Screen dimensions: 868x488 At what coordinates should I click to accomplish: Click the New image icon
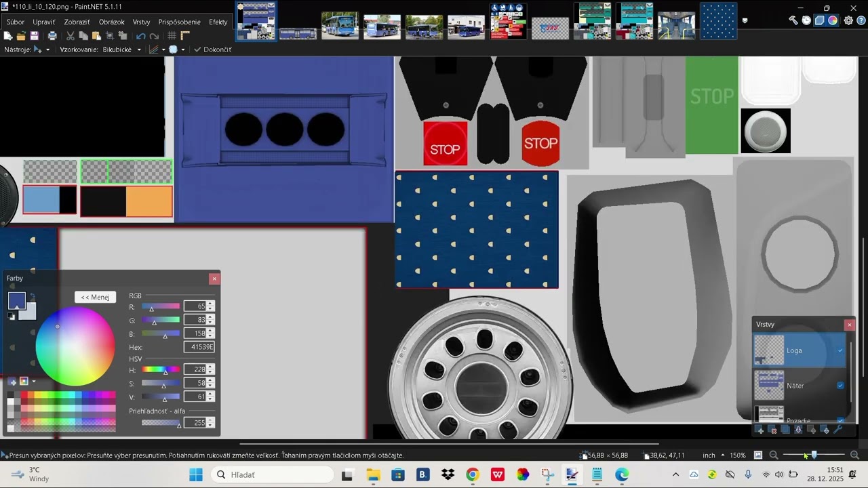pyautogui.click(x=8, y=36)
